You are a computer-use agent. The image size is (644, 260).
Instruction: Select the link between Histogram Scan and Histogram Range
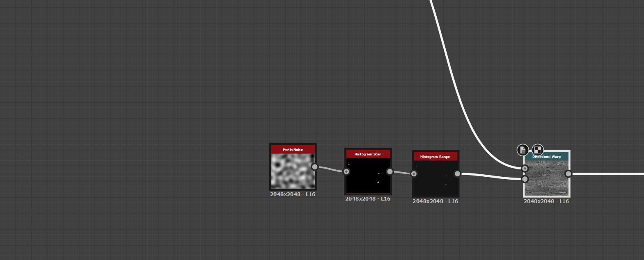[402, 173]
